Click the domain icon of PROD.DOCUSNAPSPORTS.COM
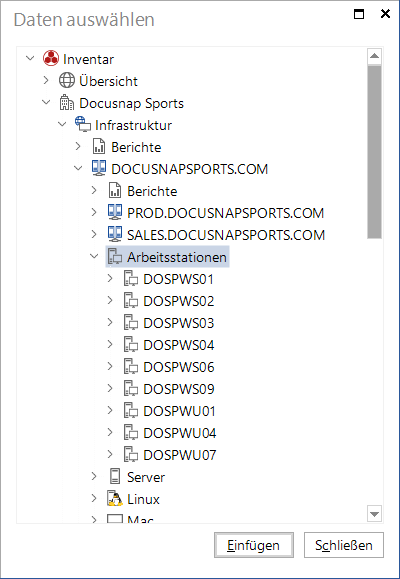 pyautogui.click(x=115, y=212)
